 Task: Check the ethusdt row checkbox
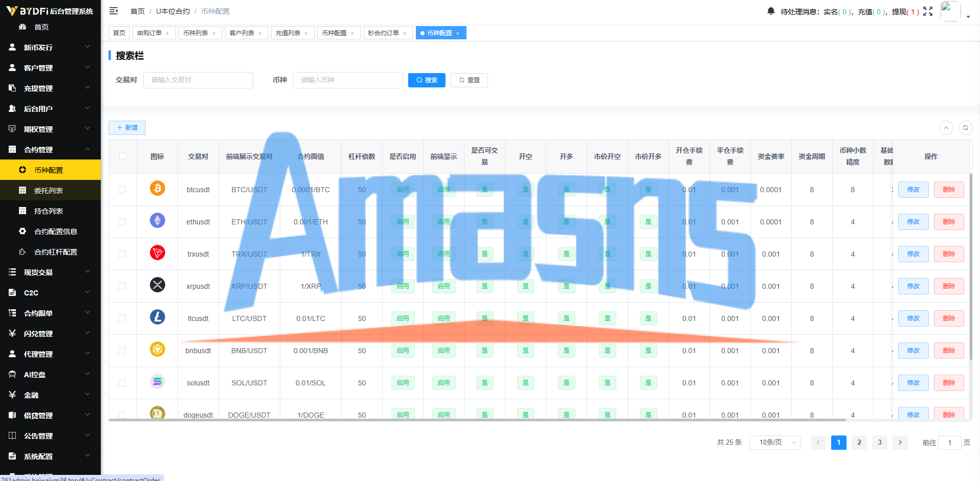pos(122,222)
